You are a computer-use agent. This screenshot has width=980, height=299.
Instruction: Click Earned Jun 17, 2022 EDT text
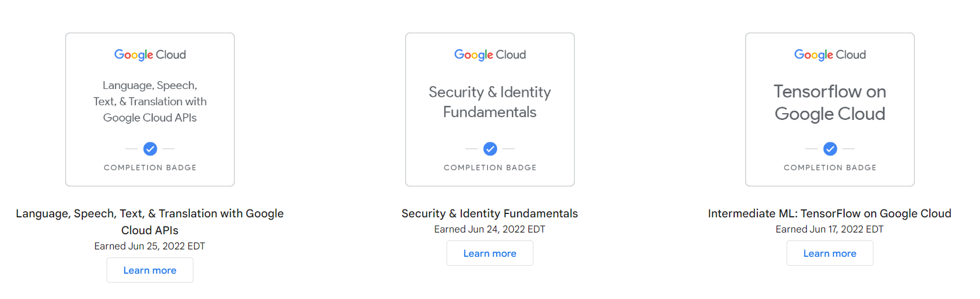830,229
